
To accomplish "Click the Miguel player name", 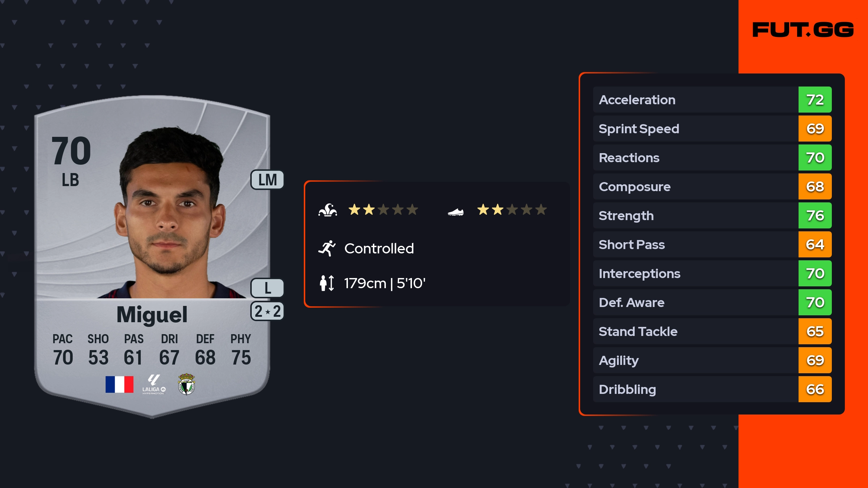I will pyautogui.click(x=152, y=314).
